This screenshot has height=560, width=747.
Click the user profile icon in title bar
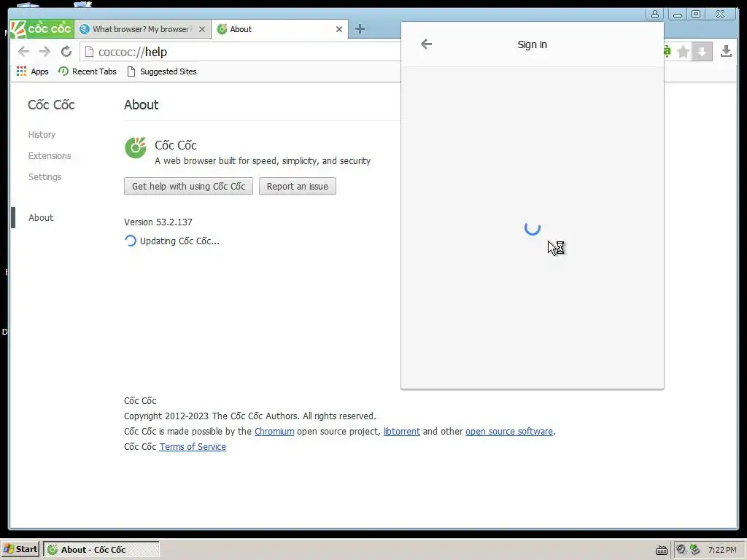point(655,14)
